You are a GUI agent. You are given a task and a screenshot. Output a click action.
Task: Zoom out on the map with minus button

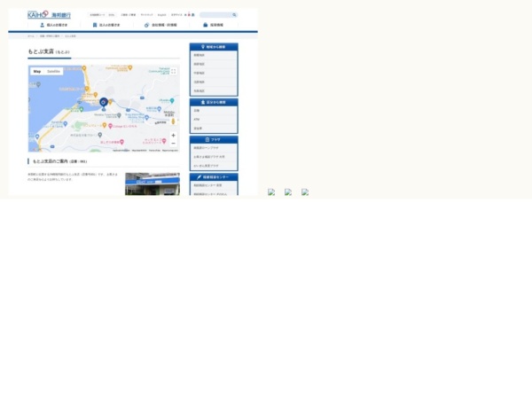coord(174,143)
